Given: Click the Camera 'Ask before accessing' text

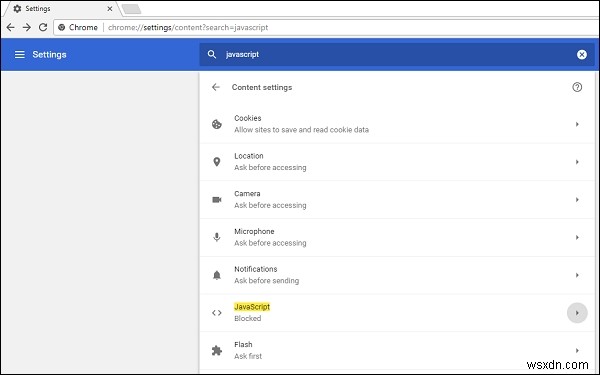Looking at the screenshot, I should pyautogui.click(x=270, y=205).
